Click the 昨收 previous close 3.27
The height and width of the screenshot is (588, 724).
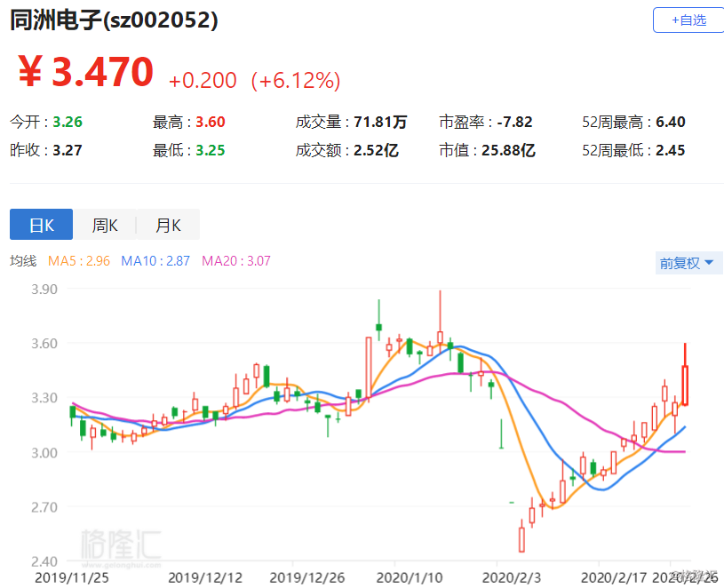pyautogui.click(x=68, y=150)
